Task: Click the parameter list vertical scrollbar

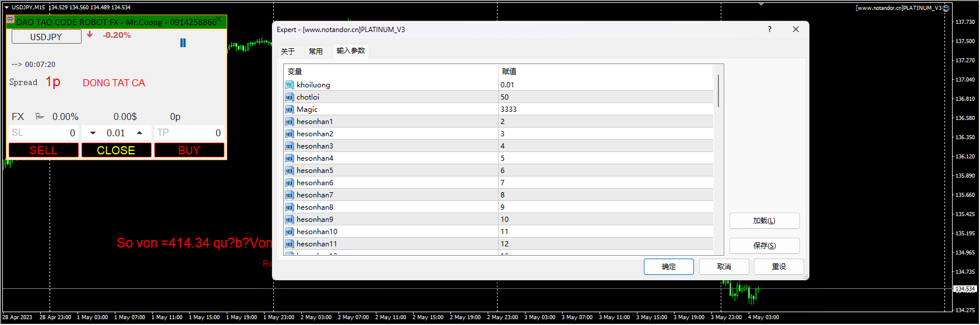Action: (x=718, y=91)
